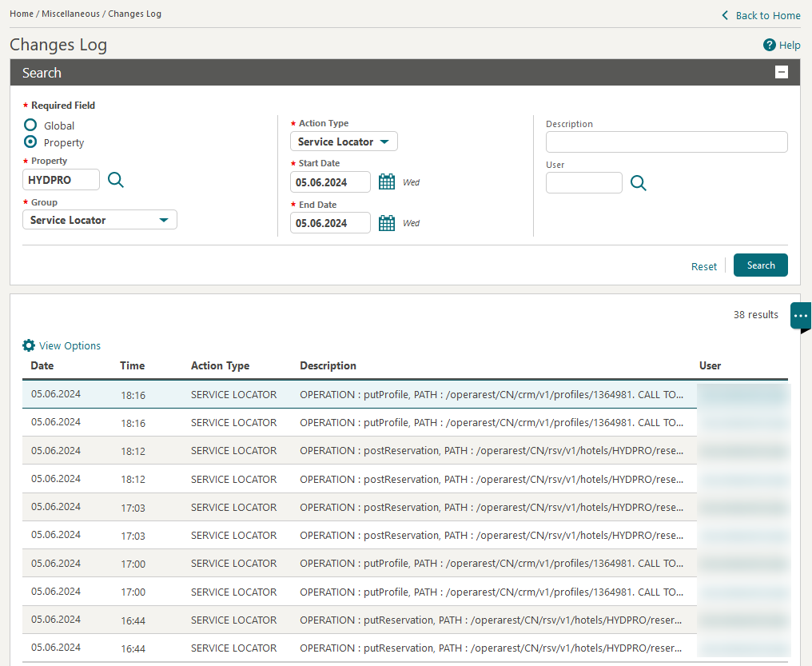This screenshot has width=812, height=666.
Task: Open the End Date calendar picker
Action: click(387, 223)
